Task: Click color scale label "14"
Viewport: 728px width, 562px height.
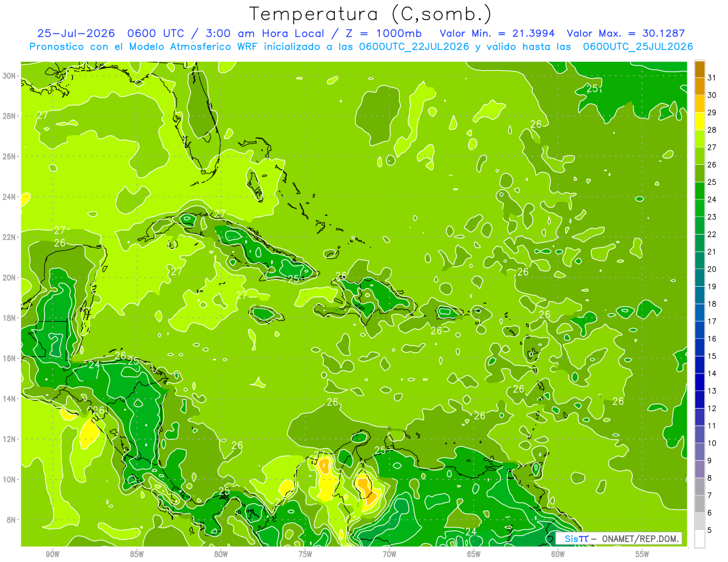Action: 712,373
